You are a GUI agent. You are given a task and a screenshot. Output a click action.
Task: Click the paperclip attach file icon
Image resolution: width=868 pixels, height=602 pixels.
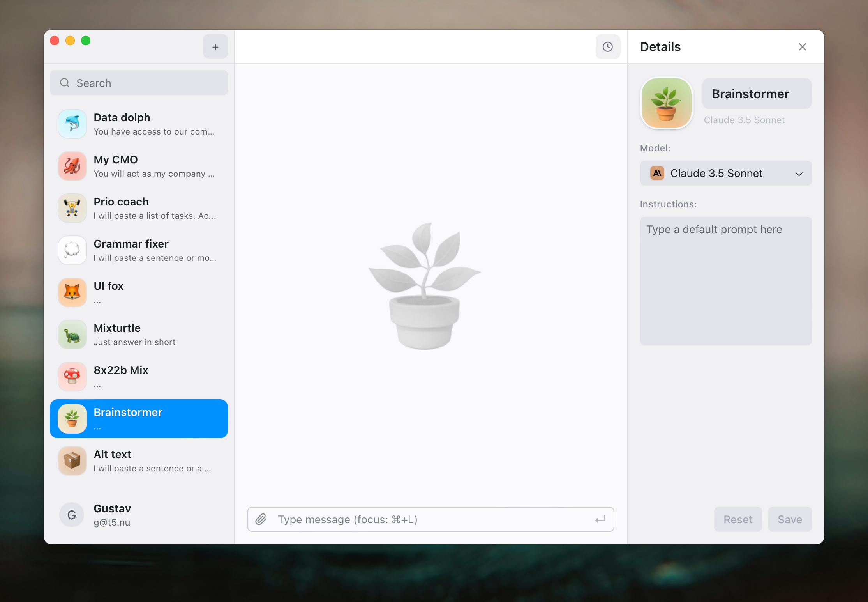[x=261, y=519]
